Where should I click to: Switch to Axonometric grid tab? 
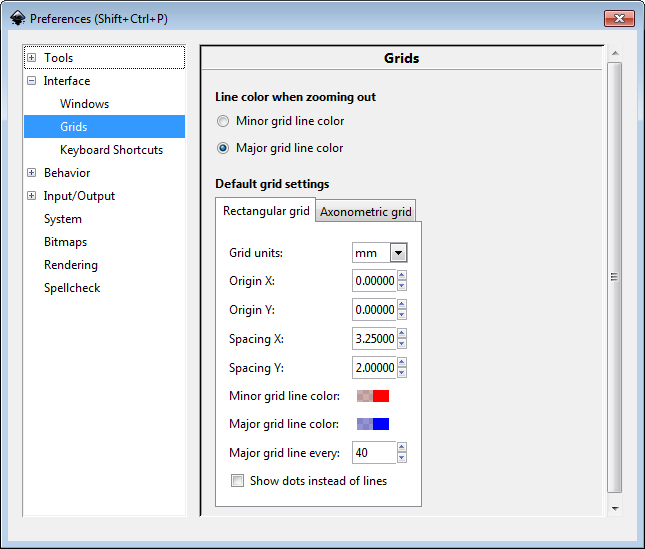tap(365, 212)
